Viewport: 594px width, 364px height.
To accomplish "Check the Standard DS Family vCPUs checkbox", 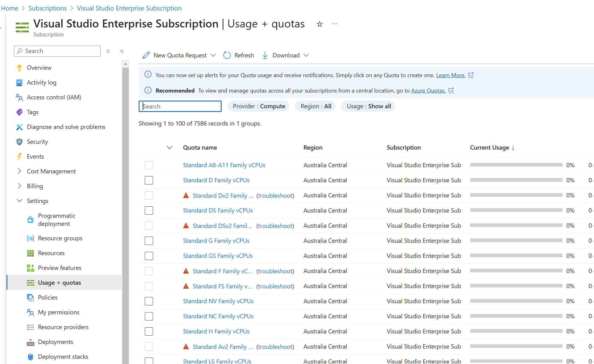I will pyautogui.click(x=149, y=210).
